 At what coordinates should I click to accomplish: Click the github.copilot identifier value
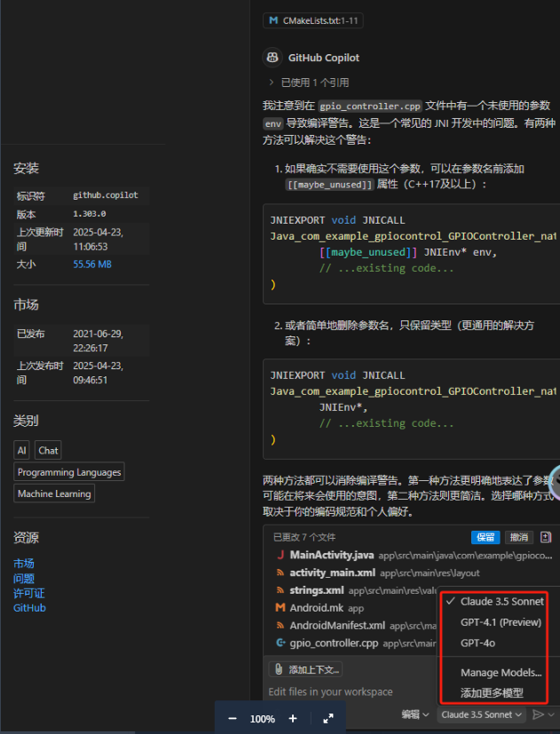(x=106, y=195)
